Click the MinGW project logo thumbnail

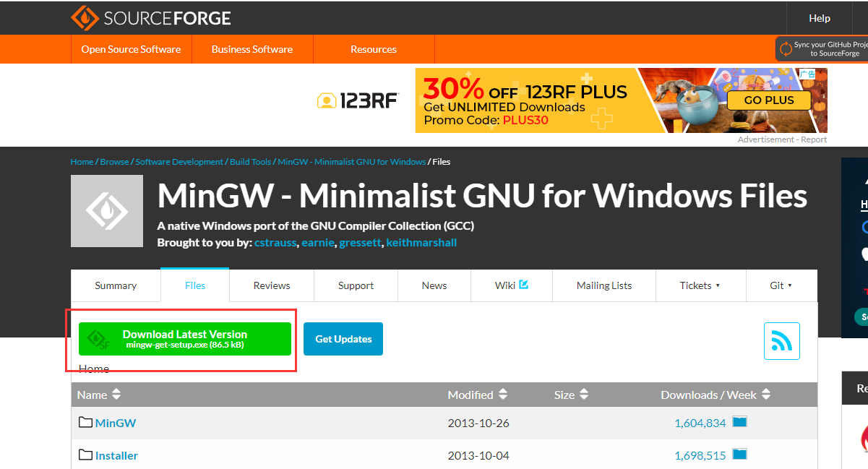pos(107,211)
